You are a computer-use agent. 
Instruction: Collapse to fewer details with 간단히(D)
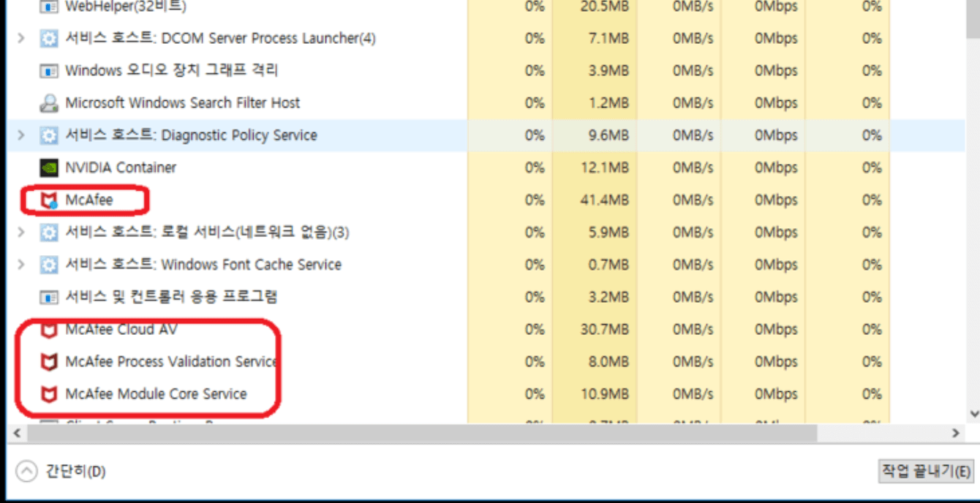[61, 472]
